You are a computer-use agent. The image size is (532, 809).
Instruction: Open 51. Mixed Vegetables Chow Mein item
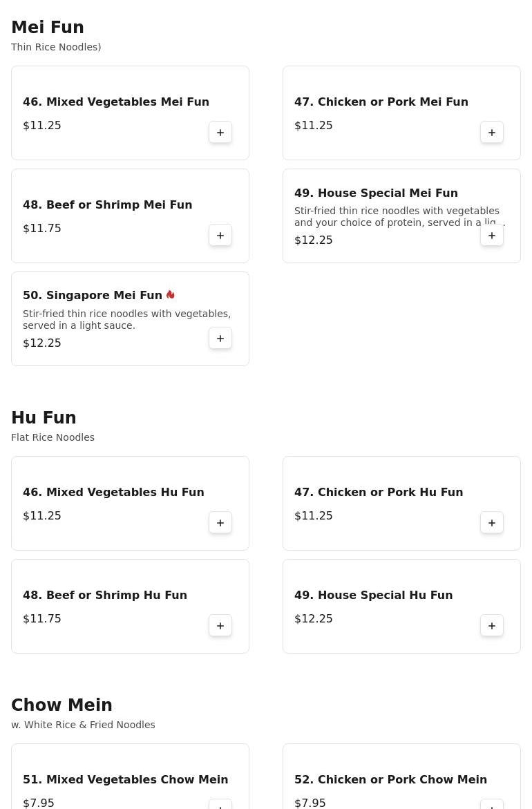click(126, 780)
